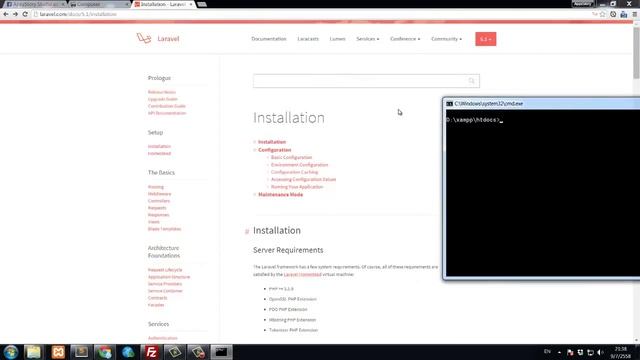Go back with the browser back arrow

click(x=6, y=14)
